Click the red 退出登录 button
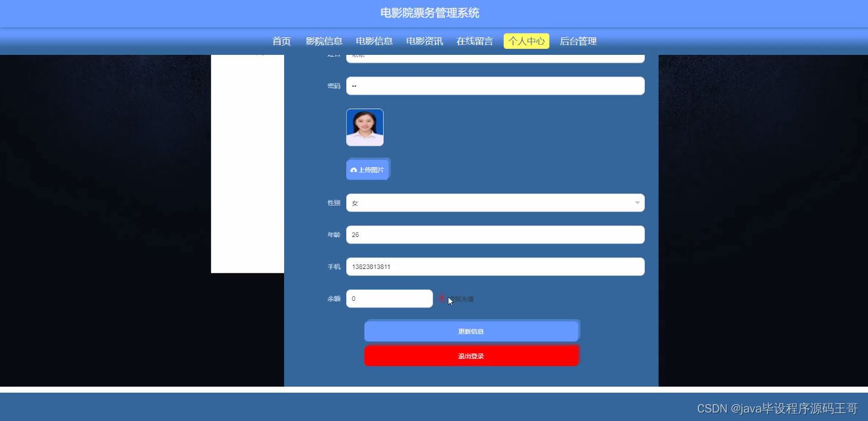868x421 pixels. tap(471, 356)
